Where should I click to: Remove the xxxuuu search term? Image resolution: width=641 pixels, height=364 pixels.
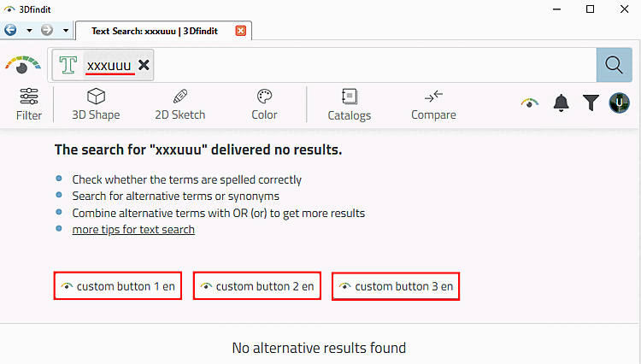point(144,65)
